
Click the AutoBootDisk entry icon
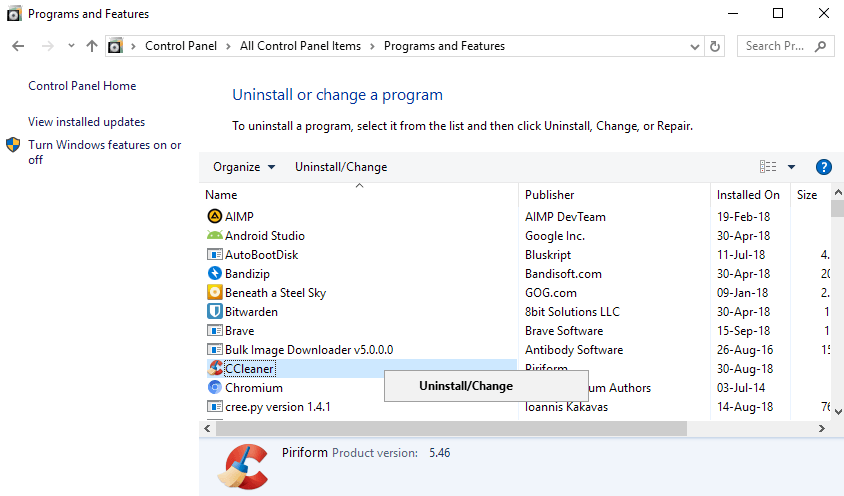[214, 254]
